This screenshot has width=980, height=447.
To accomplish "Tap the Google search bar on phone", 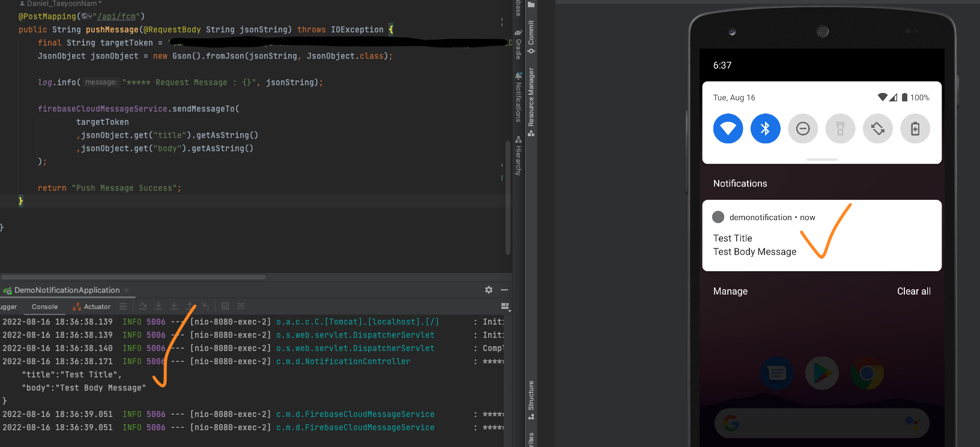I will (821, 423).
